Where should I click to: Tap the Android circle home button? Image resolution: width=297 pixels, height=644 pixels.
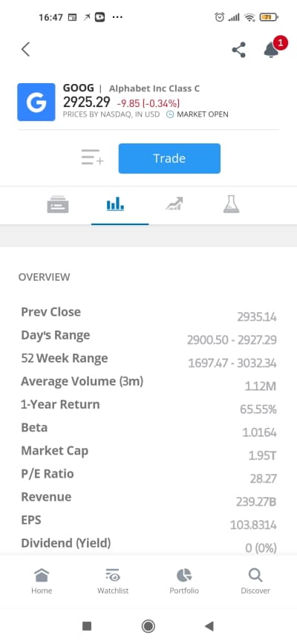[148, 626]
